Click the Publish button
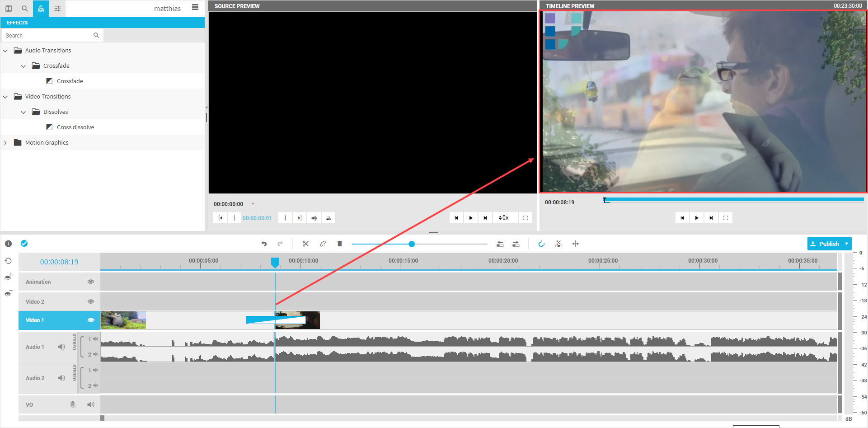This screenshot has height=428, width=868. (x=825, y=244)
